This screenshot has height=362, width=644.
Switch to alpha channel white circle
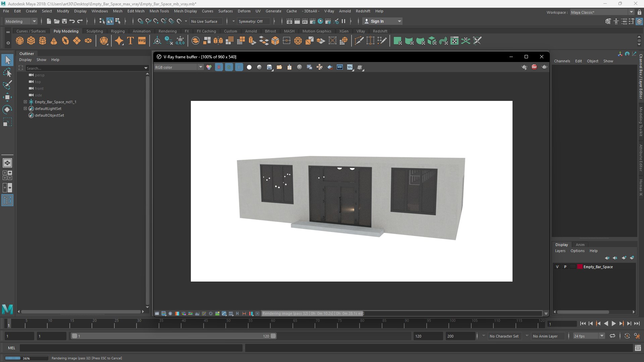[x=249, y=67]
